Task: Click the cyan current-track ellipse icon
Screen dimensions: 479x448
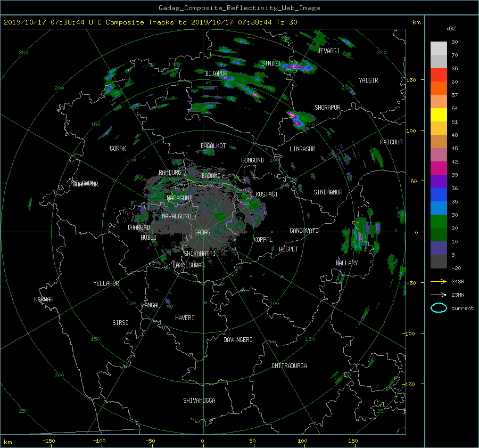Action: tap(439, 308)
